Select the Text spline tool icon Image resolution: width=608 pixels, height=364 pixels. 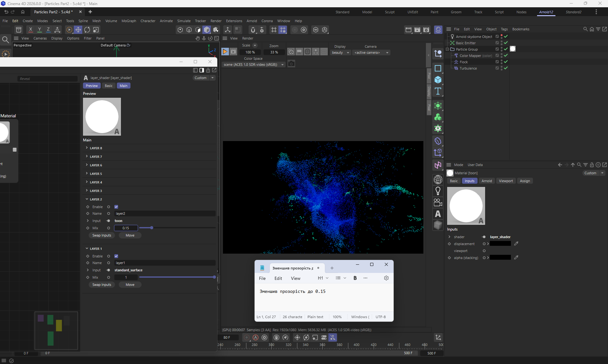pos(438,91)
